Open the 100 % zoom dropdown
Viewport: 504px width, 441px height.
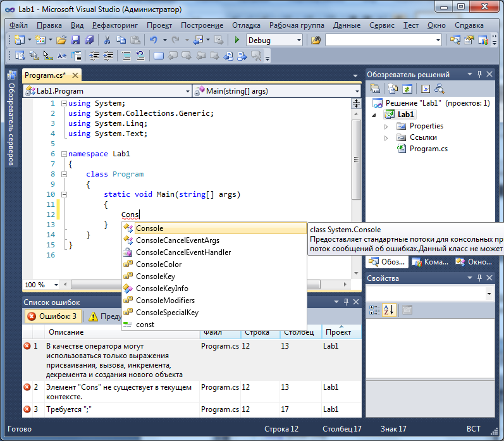56,285
